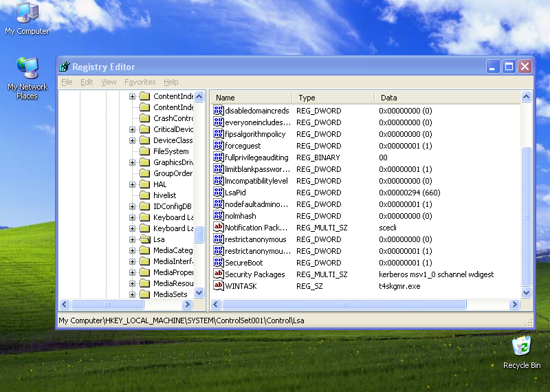This screenshot has height=392, width=550.
Task: Click the everyoneincludes value icon
Action: click(x=218, y=122)
